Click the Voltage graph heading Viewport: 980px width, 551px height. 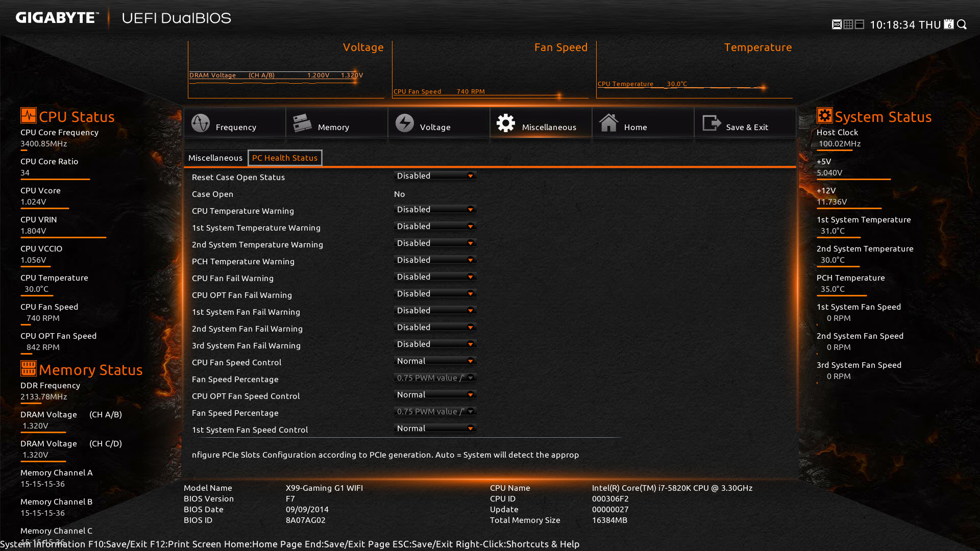pyautogui.click(x=363, y=47)
